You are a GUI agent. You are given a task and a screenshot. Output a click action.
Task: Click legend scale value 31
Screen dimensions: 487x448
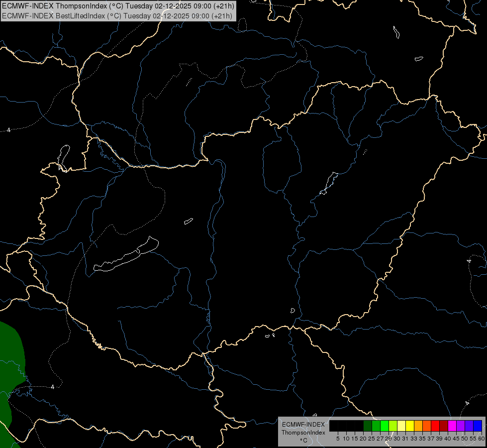coord(405,439)
